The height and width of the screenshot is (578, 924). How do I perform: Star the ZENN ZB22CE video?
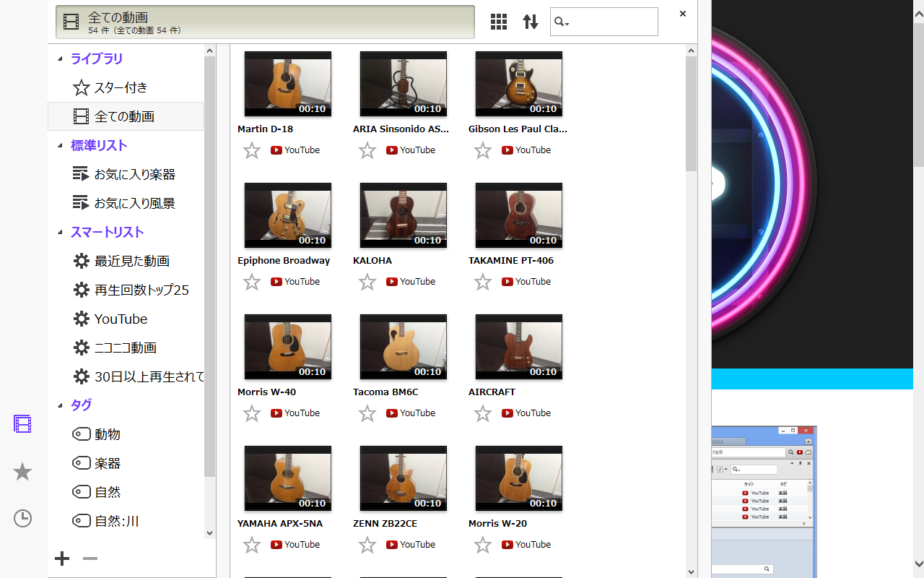point(367,545)
